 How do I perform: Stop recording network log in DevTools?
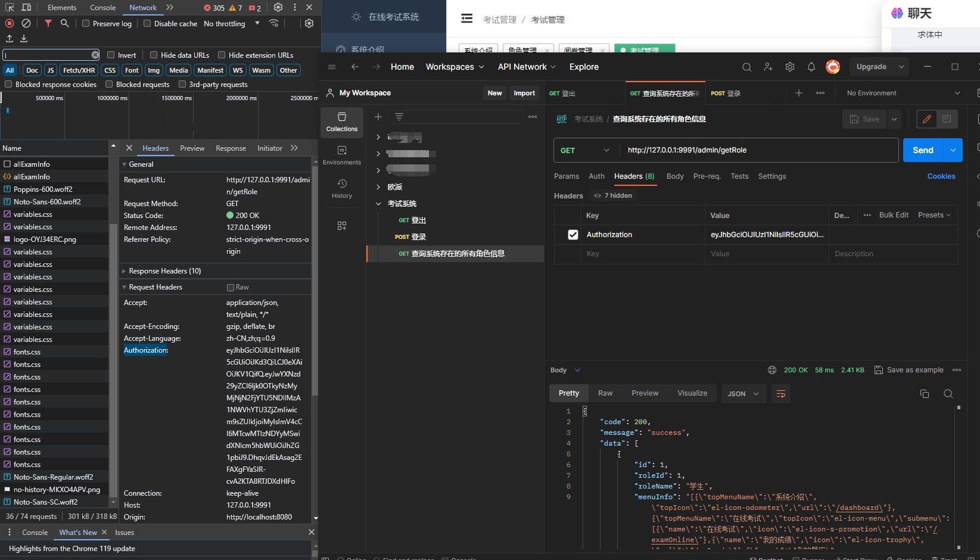(10, 23)
